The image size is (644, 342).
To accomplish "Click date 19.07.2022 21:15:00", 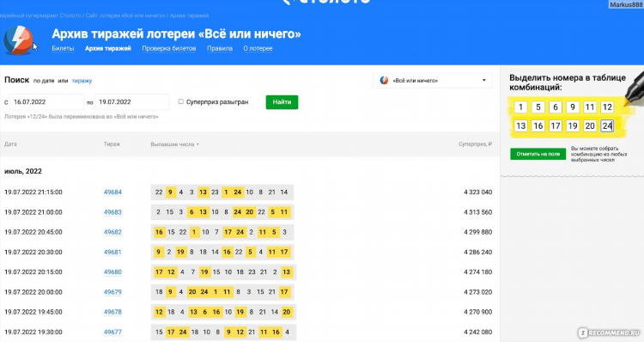I will (x=33, y=192).
